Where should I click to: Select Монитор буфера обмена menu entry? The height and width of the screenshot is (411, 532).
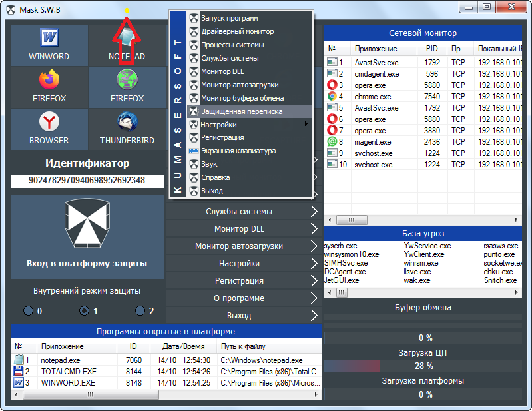[250, 98]
